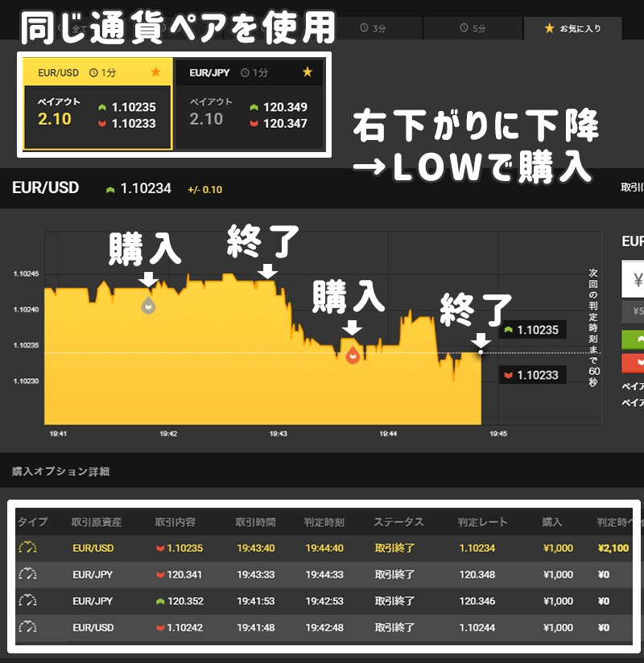Toggle favorite star on EUR/USD card
This screenshot has height=663, width=644.
click(x=155, y=72)
